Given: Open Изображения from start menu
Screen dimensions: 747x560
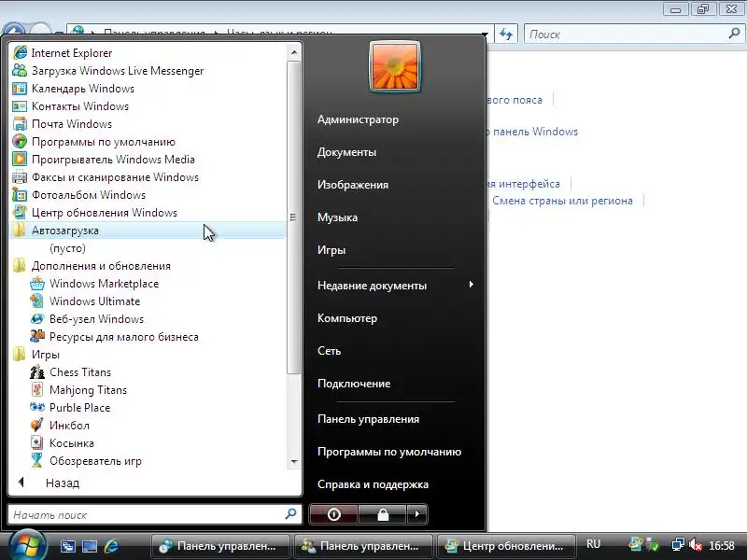Looking at the screenshot, I should tap(353, 184).
